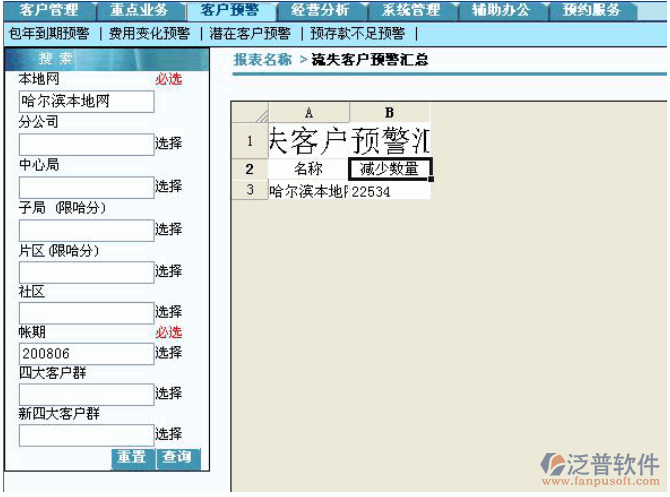Open the 客户管理 tab
This screenshot has height=497, width=670.
click(x=48, y=10)
